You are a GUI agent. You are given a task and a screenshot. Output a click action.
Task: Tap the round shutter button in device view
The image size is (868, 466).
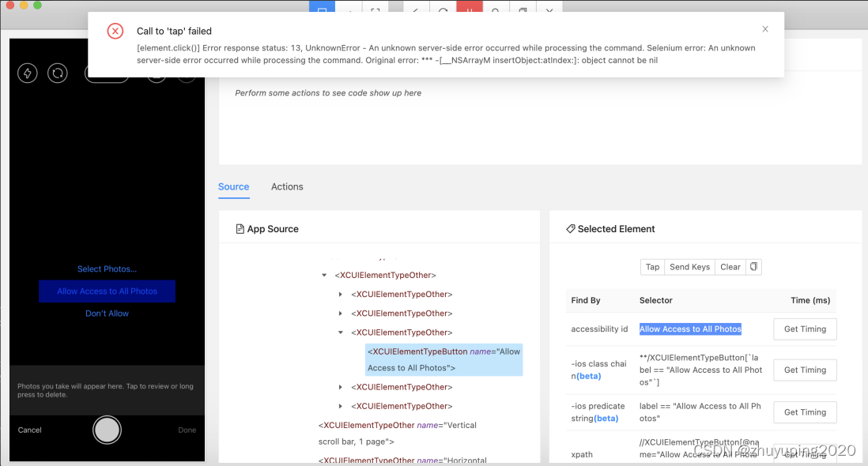click(107, 430)
